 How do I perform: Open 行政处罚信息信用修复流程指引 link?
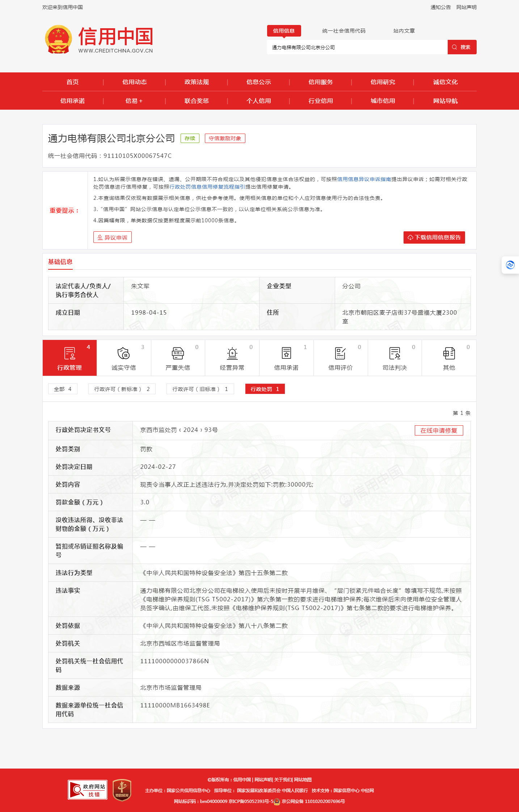click(207, 187)
